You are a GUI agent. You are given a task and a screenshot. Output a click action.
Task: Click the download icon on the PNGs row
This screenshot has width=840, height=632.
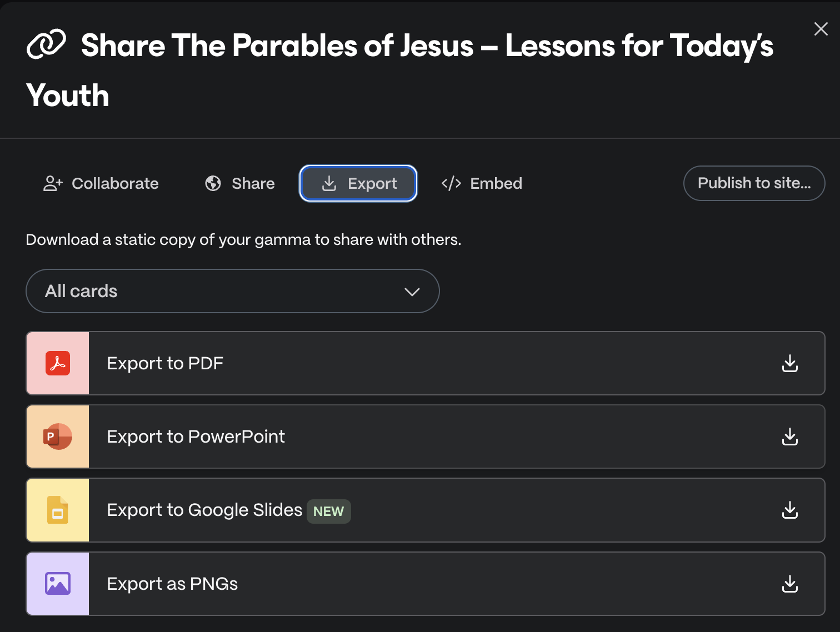789,584
